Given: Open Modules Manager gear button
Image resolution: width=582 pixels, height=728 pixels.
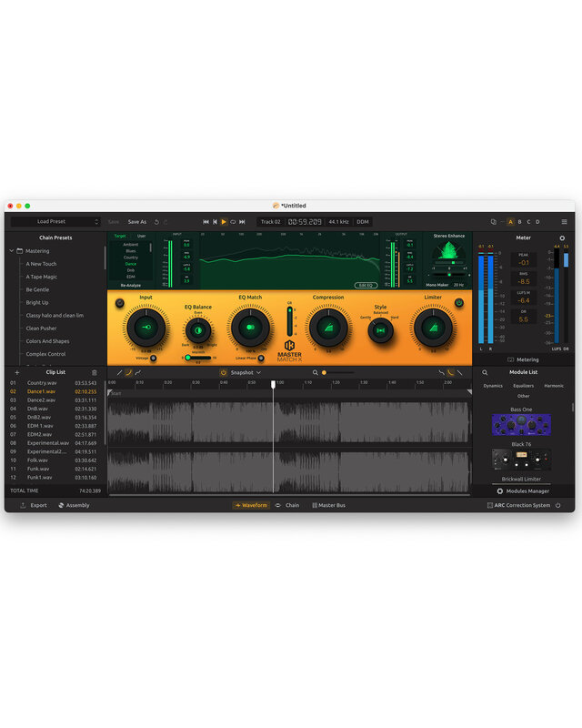Looking at the screenshot, I should 523,491.
